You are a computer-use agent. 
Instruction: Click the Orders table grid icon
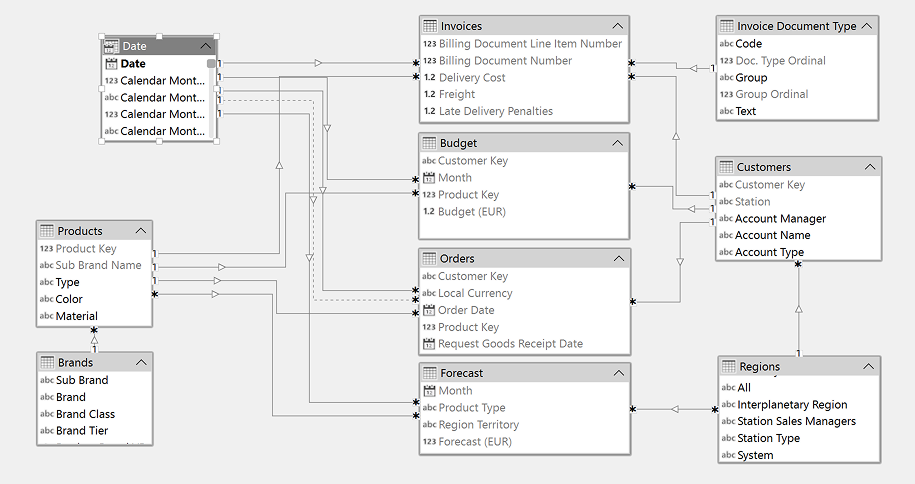(429, 259)
